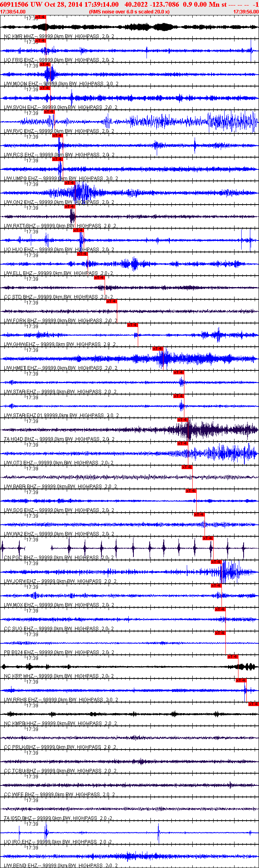Select the pick flag above the UW ON2 trace
259x868 pixels.
69,183
